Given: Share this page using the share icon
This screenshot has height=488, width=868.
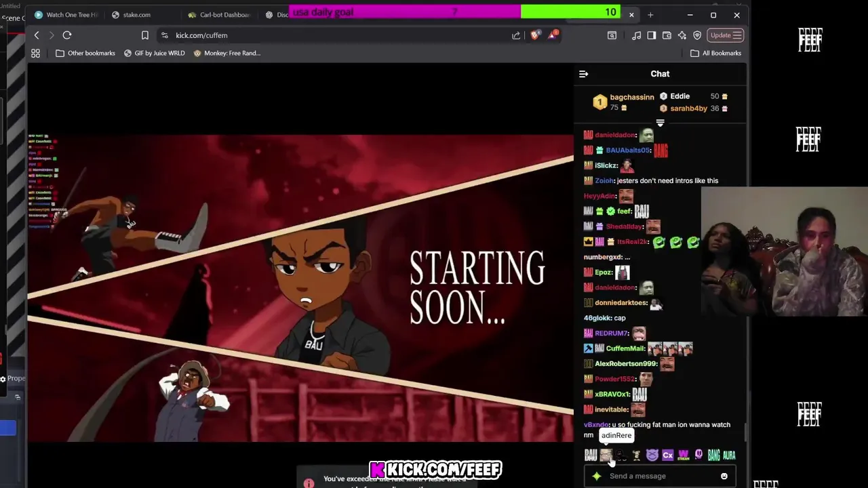Looking at the screenshot, I should coord(516,35).
